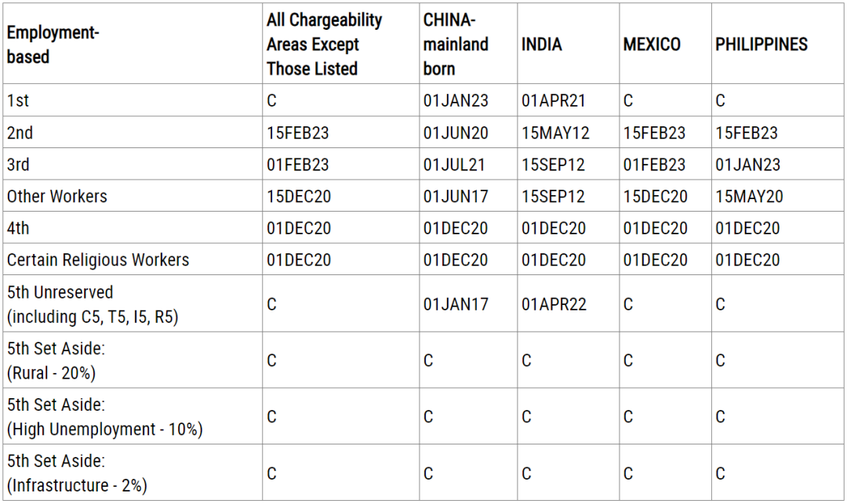Click the Certain Religious Workers row label
847x504 pixels.
(98, 260)
